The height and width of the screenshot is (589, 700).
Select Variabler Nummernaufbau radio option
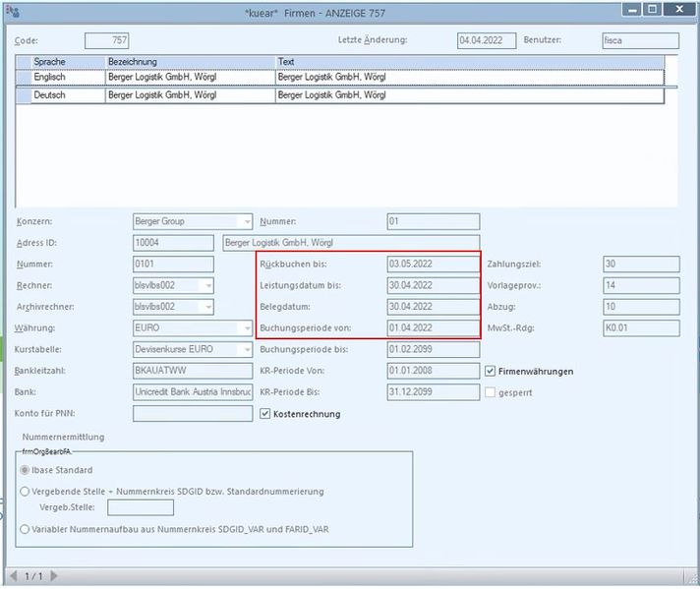point(25,529)
